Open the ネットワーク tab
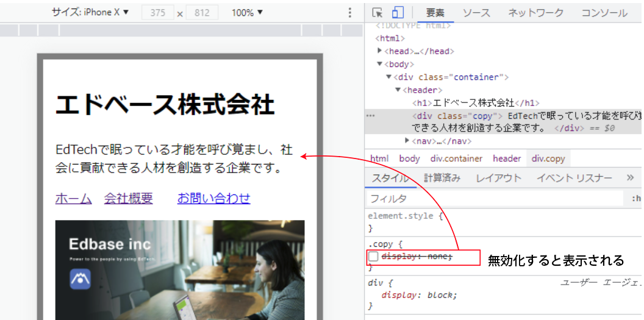This screenshot has width=644, height=320. tap(535, 13)
